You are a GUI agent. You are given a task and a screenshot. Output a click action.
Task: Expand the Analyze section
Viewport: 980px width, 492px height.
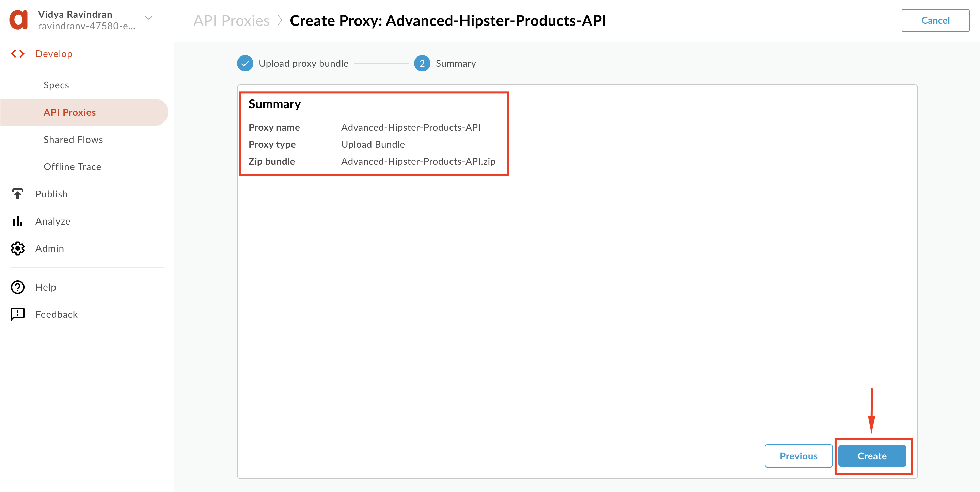(53, 221)
